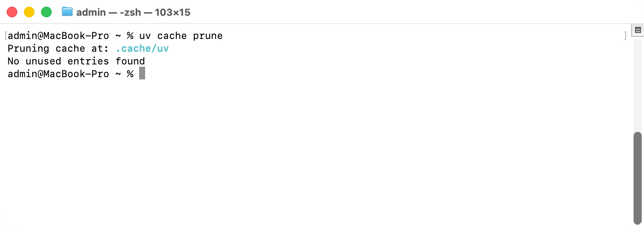Click the word "prune" in the command

[x=208, y=36]
